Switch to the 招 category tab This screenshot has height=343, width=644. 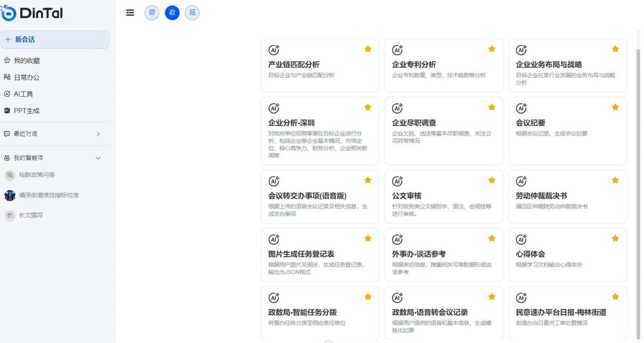click(x=192, y=13)
